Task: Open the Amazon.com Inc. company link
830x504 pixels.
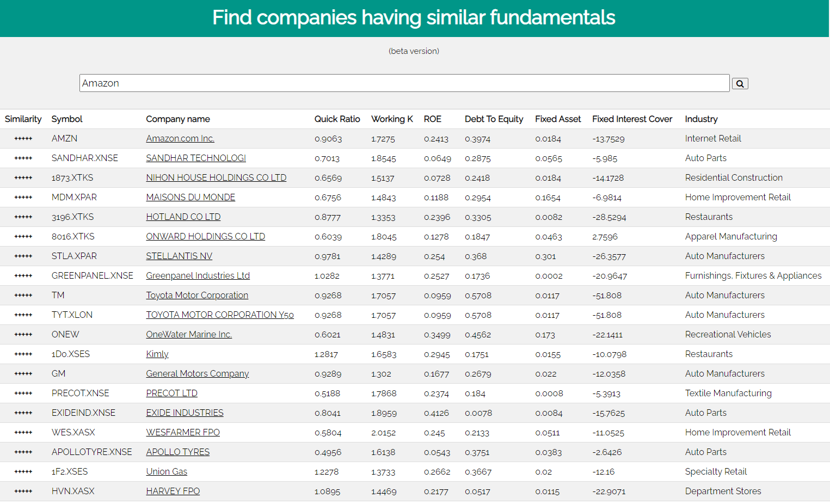Action: click(x=180, y=139)
